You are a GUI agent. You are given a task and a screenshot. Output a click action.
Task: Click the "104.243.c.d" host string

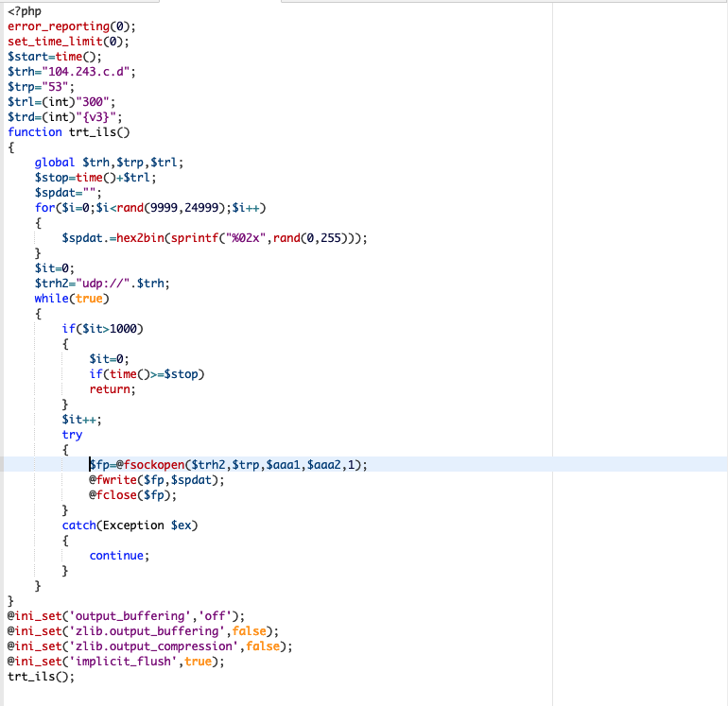click(x=86, y=72)
